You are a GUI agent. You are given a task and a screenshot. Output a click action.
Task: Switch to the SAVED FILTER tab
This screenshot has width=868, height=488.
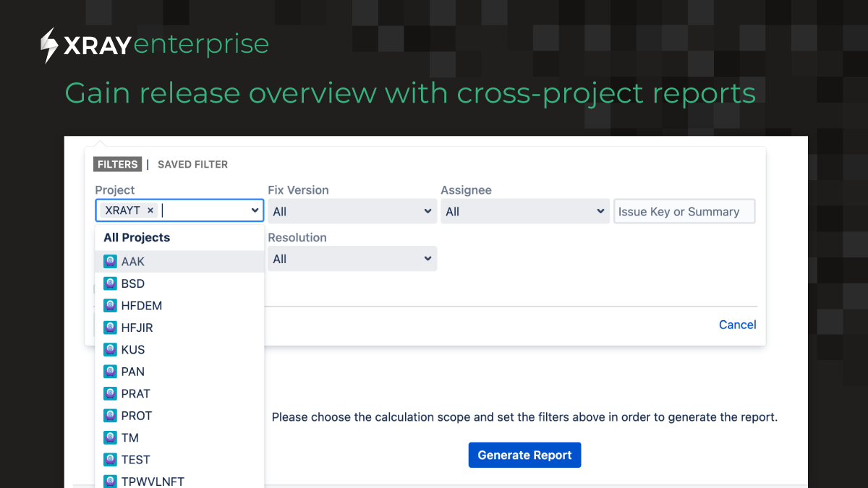pos(192,164)
